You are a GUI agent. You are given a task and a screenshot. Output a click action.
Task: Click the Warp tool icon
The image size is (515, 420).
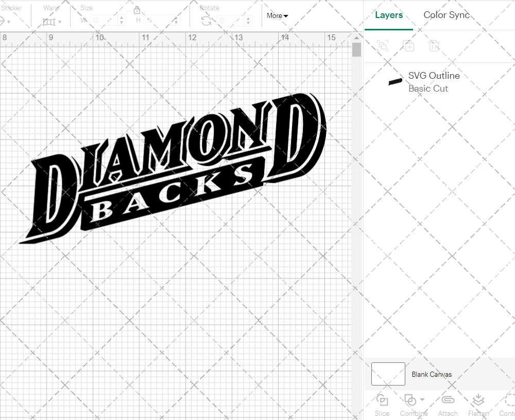pyautogui.click(x=50, y=21)
